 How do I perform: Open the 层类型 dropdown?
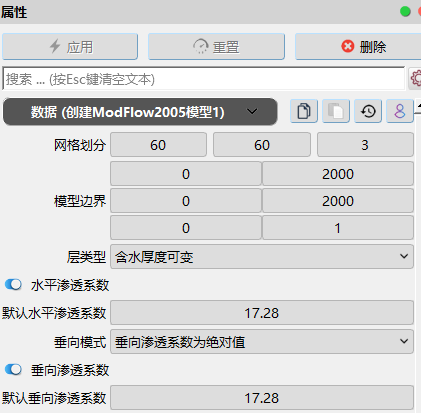(262, 257)
